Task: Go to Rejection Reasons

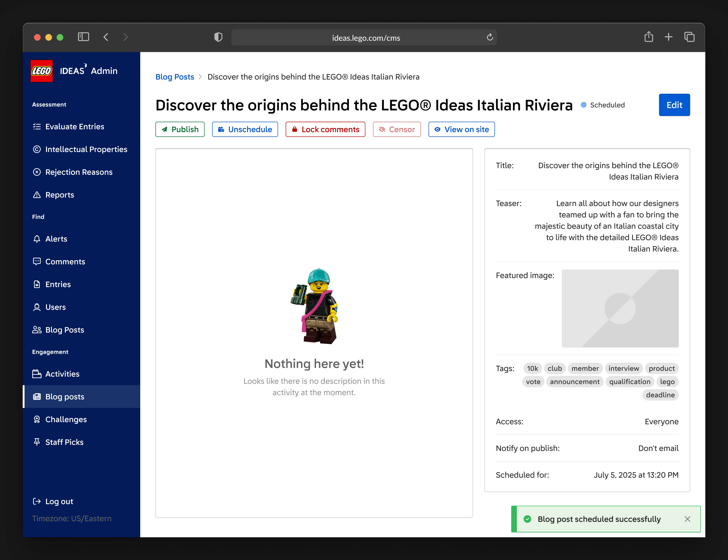Action: [x=81, y=172]
